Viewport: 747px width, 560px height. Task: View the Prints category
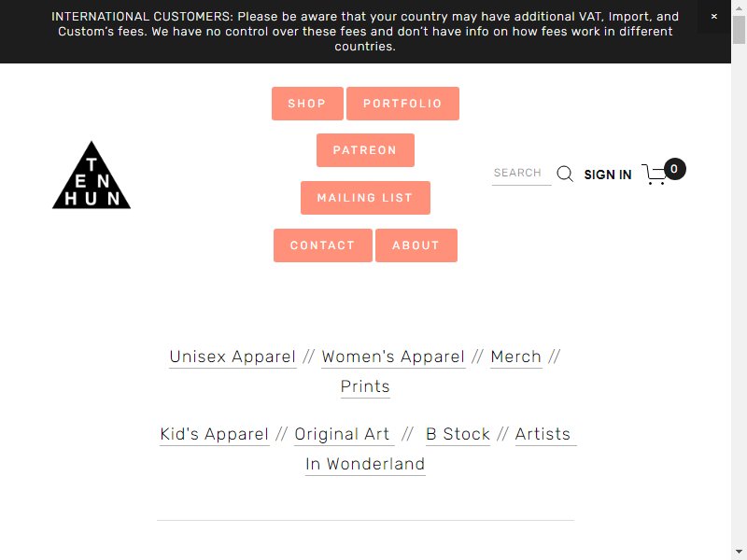[x=365, y=386]
